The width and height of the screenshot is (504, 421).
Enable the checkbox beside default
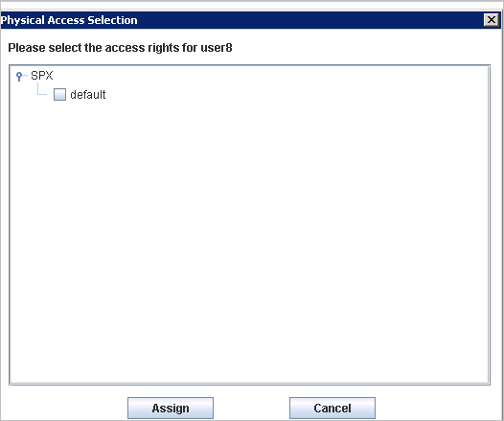tap(59, 95)
